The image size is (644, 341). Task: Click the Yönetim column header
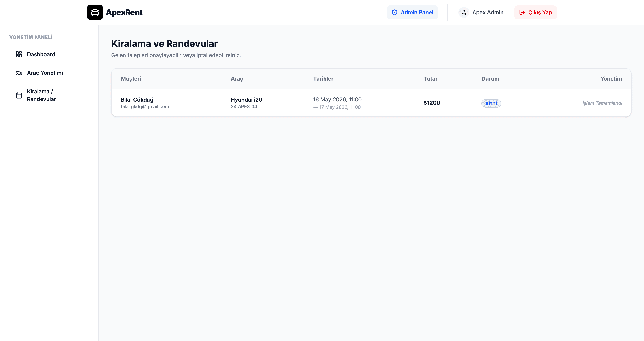(x=611, y=79)
